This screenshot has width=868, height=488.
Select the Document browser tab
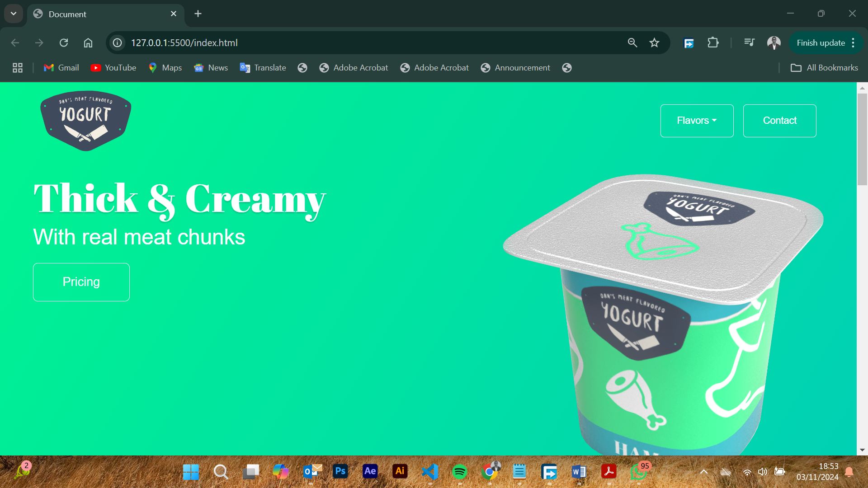(x=106, y=14)
